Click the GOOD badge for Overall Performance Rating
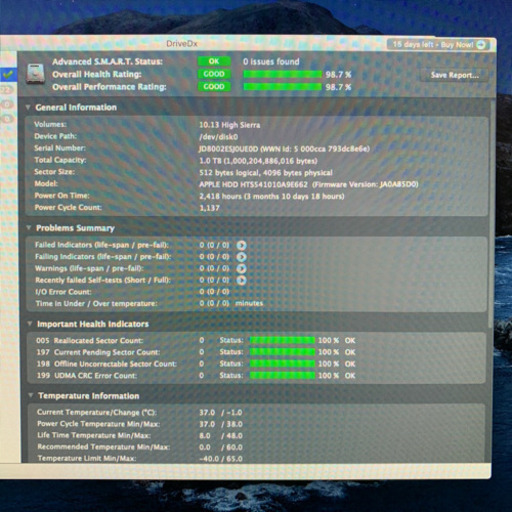 [x=214, y=87]
